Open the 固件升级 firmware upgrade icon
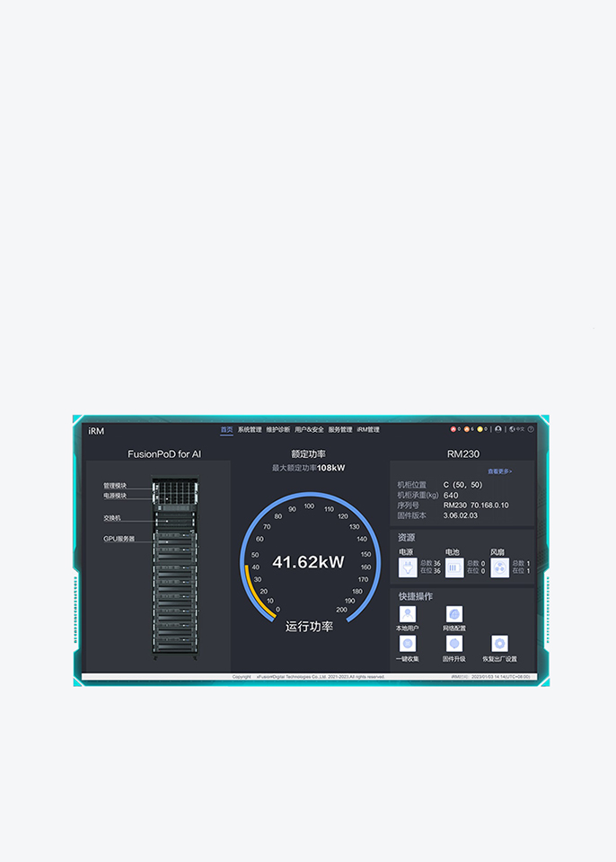616x862 pixels. click(x=453, y=643)
